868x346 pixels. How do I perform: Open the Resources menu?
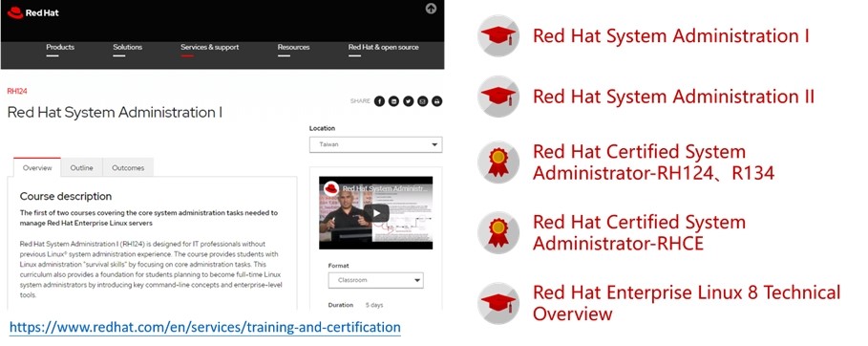[x=293, y=47]
